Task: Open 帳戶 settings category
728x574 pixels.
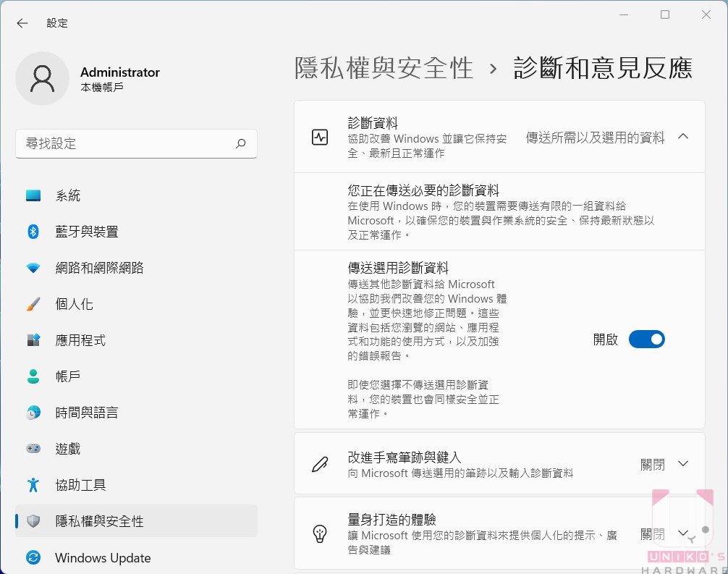Action: click(136, 376)
